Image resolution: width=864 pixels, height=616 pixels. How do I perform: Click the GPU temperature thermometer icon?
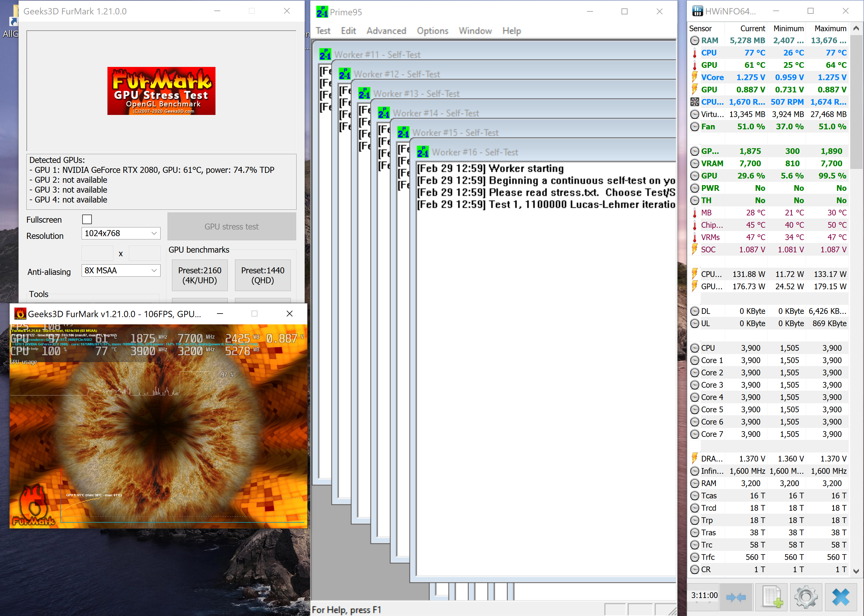tap(694, 65)
